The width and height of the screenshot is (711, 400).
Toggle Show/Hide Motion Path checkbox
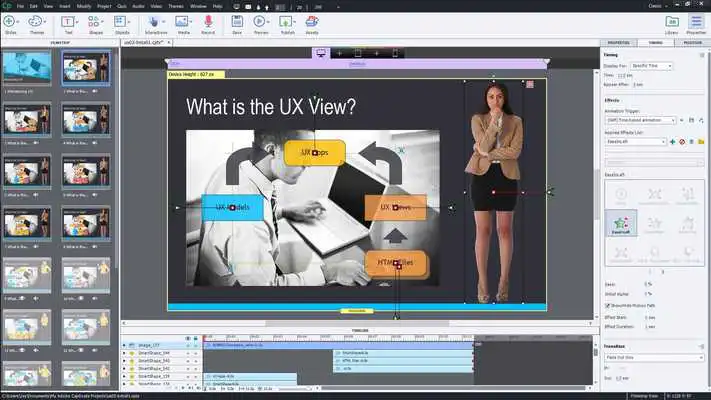[609, 303]
